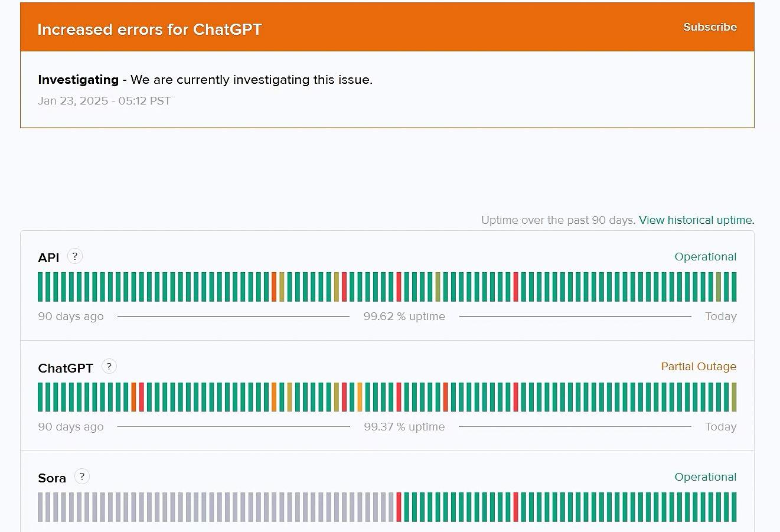Click the first gray bar in the Sora row

40,507
